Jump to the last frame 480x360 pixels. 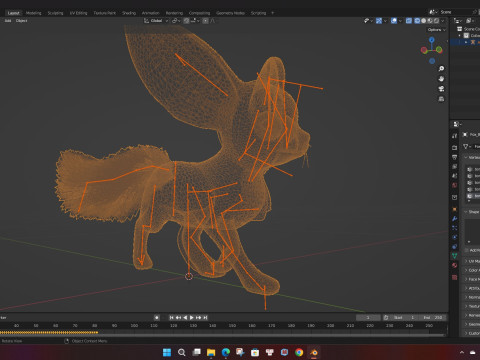tap(205, 318)
